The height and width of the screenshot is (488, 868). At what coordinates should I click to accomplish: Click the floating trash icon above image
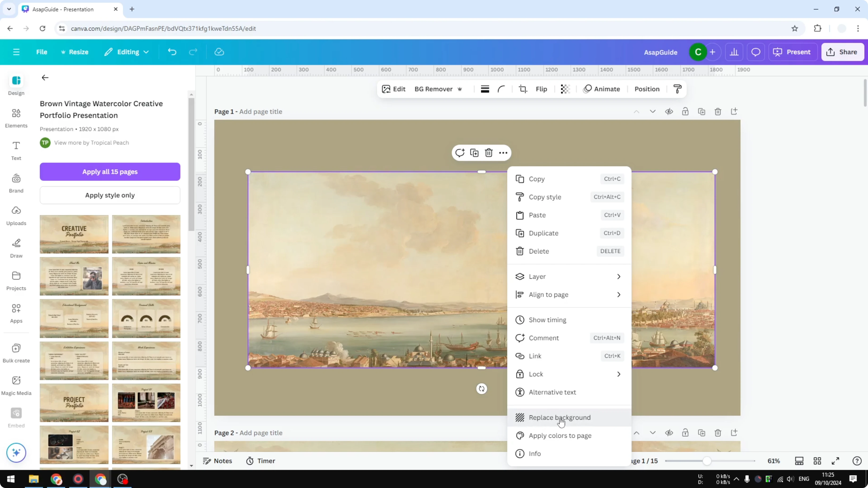pos(488,153)
